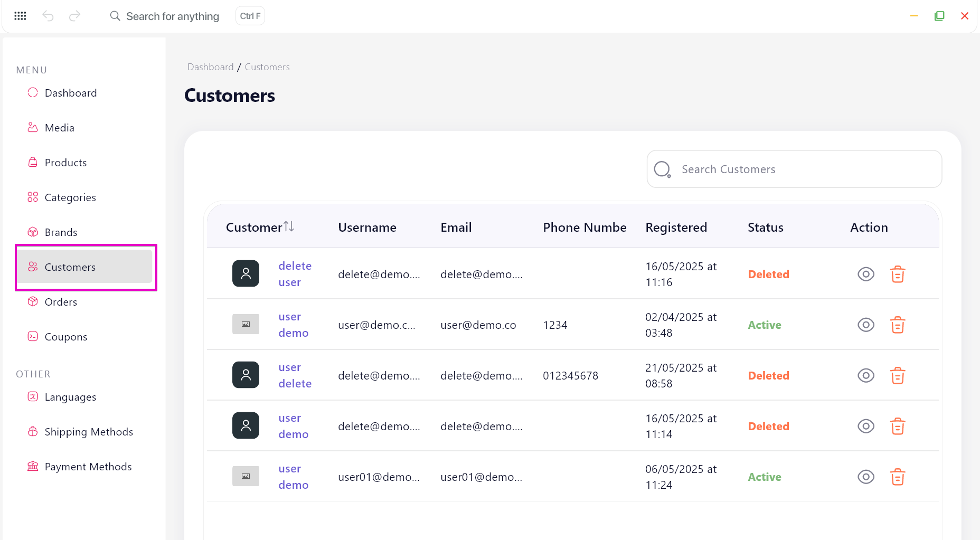Trash customer registered 16/05/2025 at 11:14

tap(898, 426)
